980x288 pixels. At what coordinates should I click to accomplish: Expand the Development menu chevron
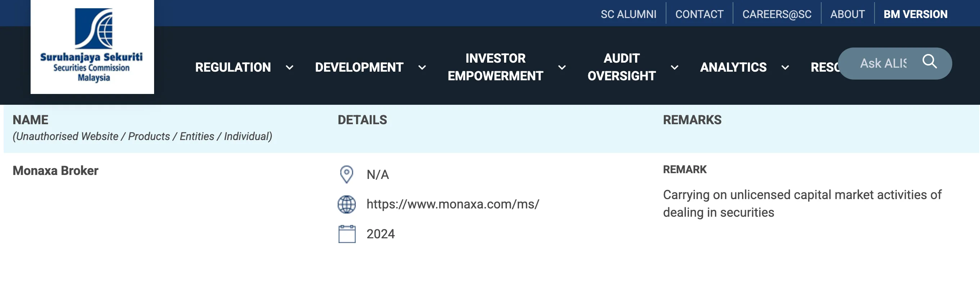click(x=422, y=68)
